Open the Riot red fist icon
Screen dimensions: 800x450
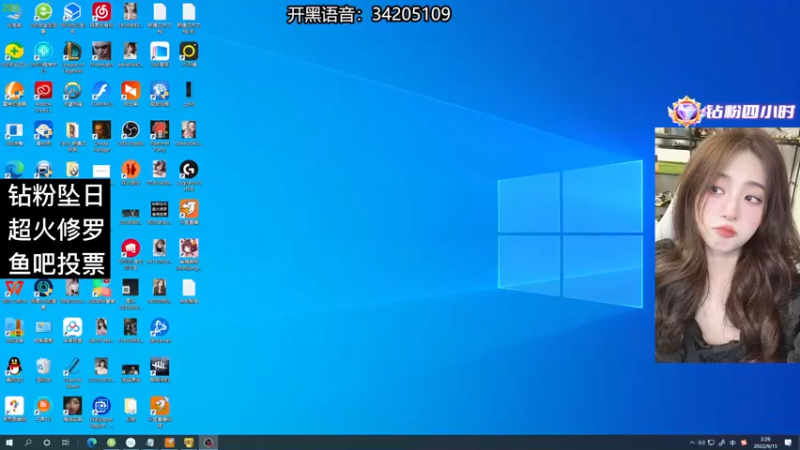click(x=131, y=248)
